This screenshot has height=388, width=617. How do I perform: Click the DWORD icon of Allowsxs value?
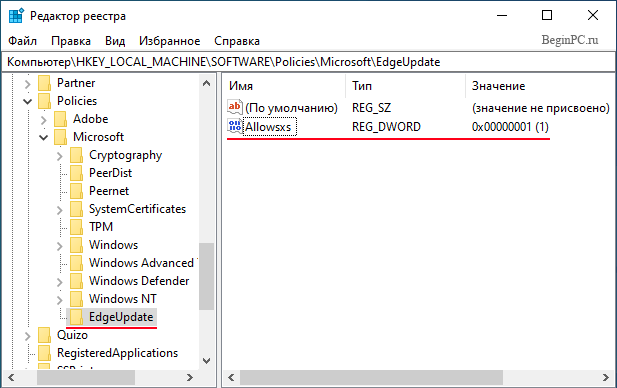(x=235, y=126)
